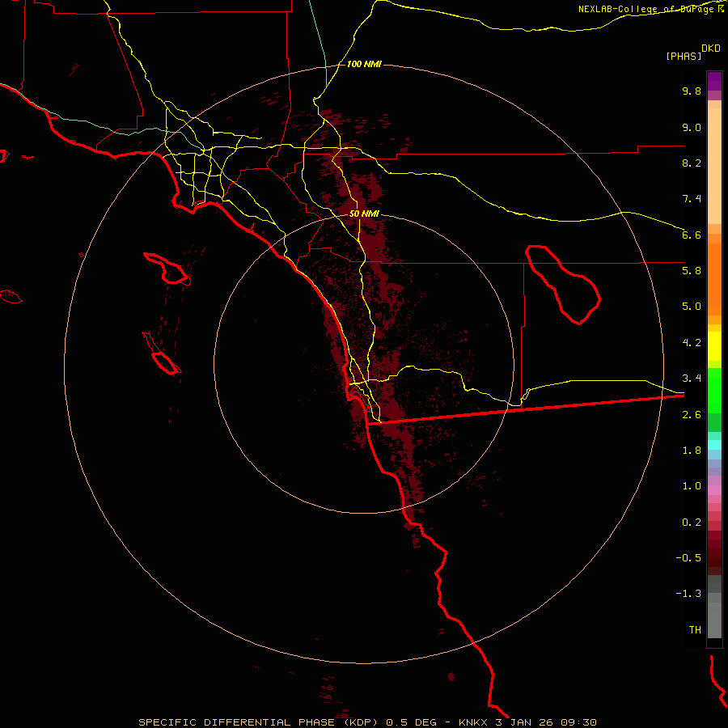The image size is (728, 728).
Task: Pick the cyan segment of color bar
Action: point(714,445)
